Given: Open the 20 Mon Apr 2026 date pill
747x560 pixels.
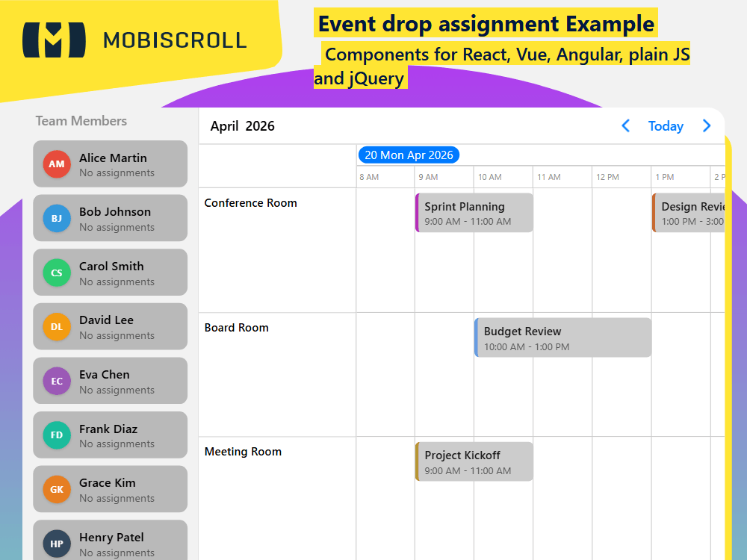Looking at the screenshot, I should [409, 155].
